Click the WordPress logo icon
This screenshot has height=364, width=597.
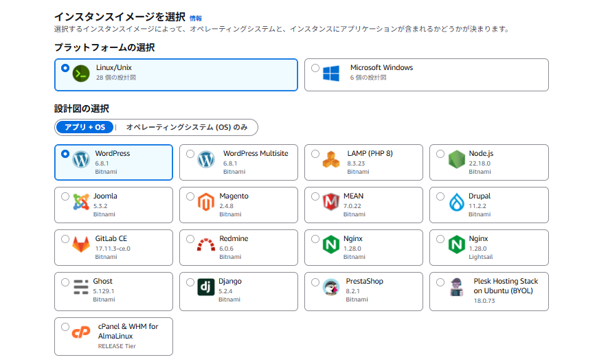click(x=81, y=159)
